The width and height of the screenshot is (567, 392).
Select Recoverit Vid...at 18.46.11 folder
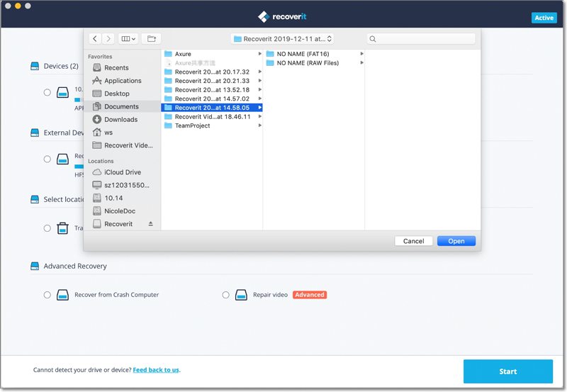pyautogui.click(x=212, y=117)
